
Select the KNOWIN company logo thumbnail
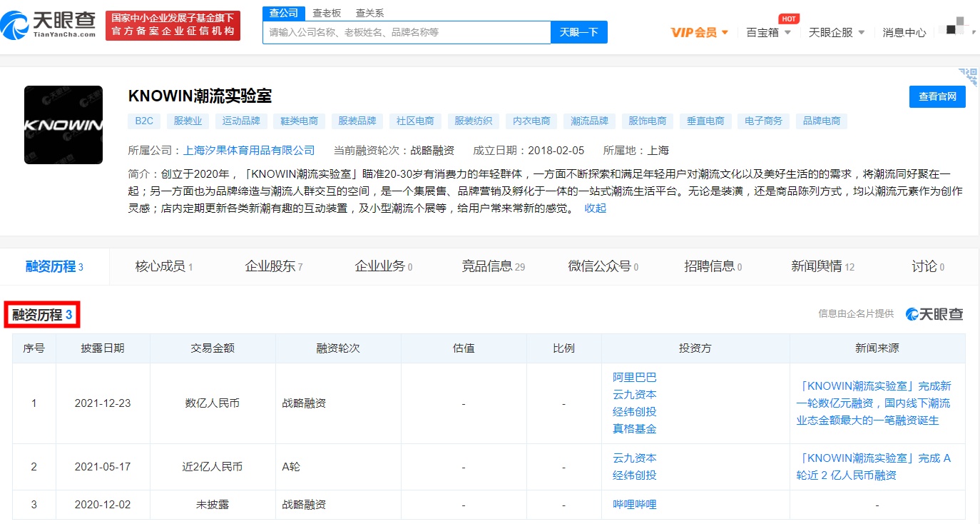[63, 125]
